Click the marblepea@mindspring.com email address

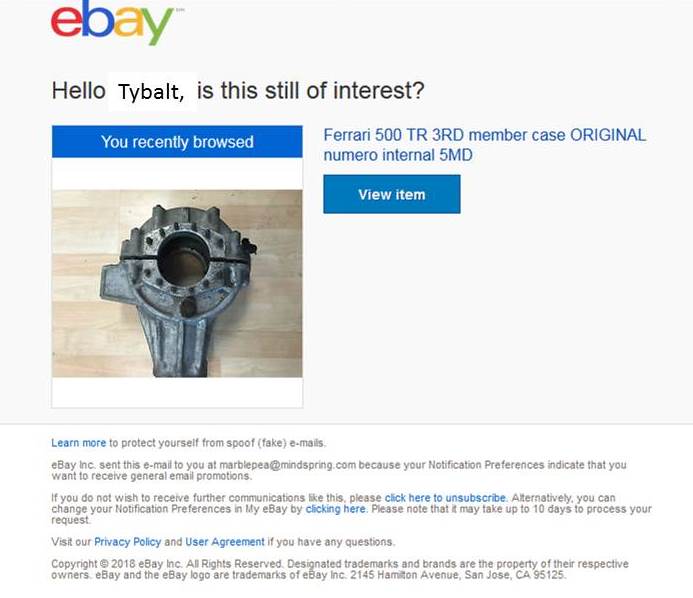pyautogui.click(x=287, y=465)
